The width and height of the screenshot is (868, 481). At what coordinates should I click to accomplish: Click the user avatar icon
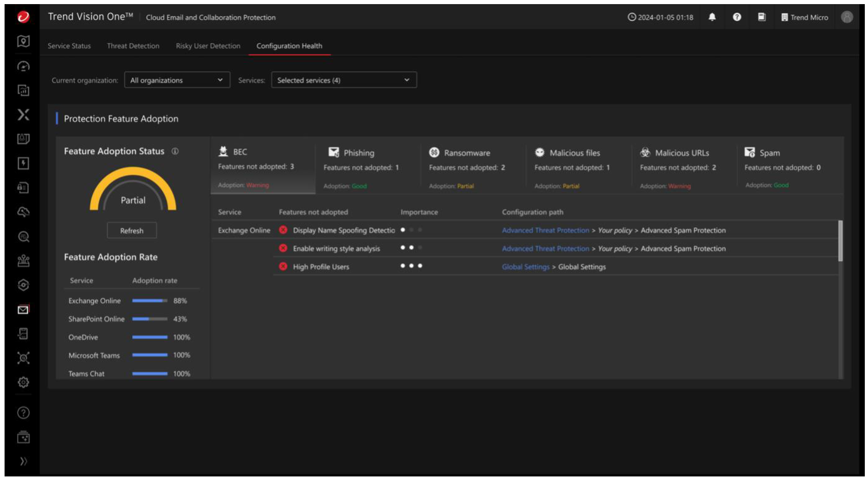pyautogui.click(x=847, y=17)
